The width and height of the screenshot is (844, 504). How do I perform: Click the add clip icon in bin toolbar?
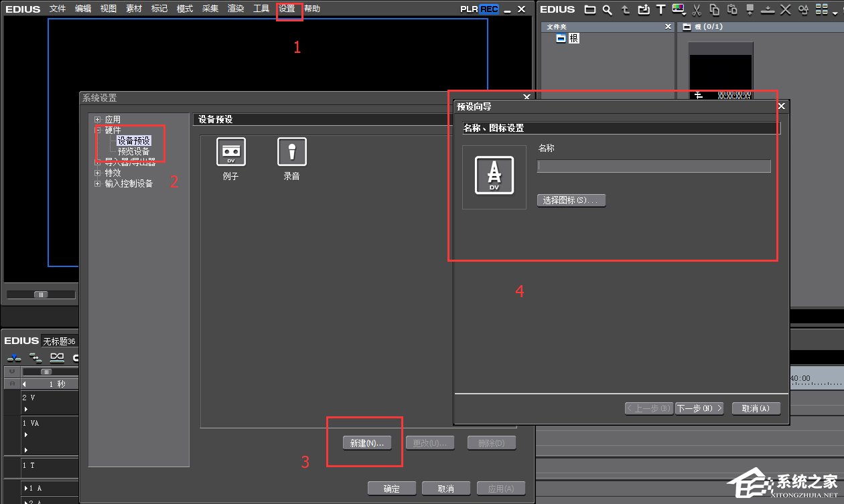pos(644,9)
